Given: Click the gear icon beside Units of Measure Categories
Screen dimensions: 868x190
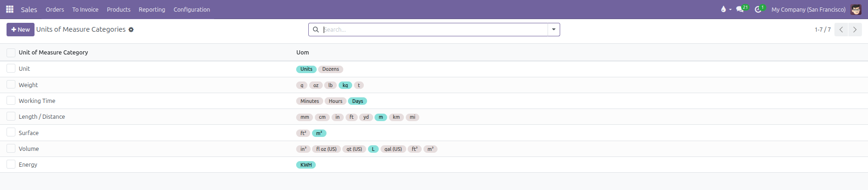Looking at the screenshot, I should (131, 29).
